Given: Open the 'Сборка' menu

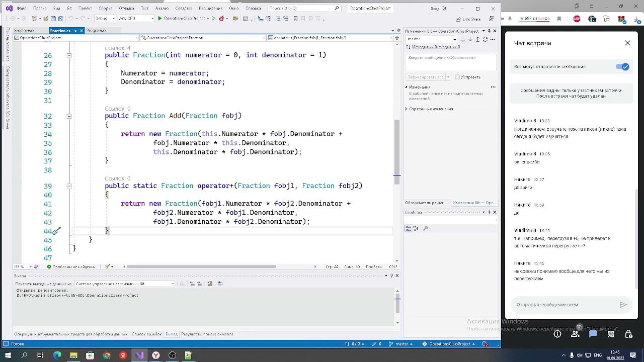Looking at the screenshot, I should 106,9.
